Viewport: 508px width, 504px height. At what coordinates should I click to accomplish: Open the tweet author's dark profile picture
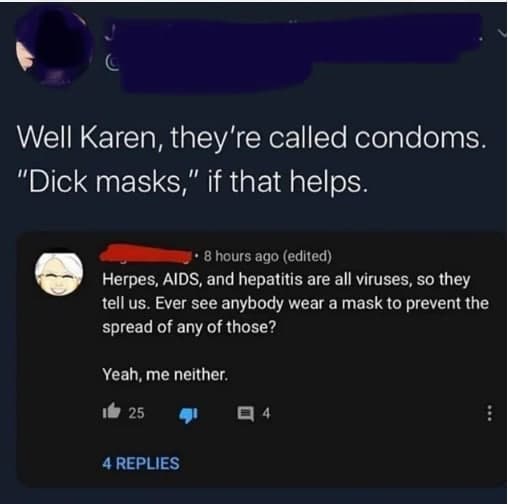tap(54, 46)
